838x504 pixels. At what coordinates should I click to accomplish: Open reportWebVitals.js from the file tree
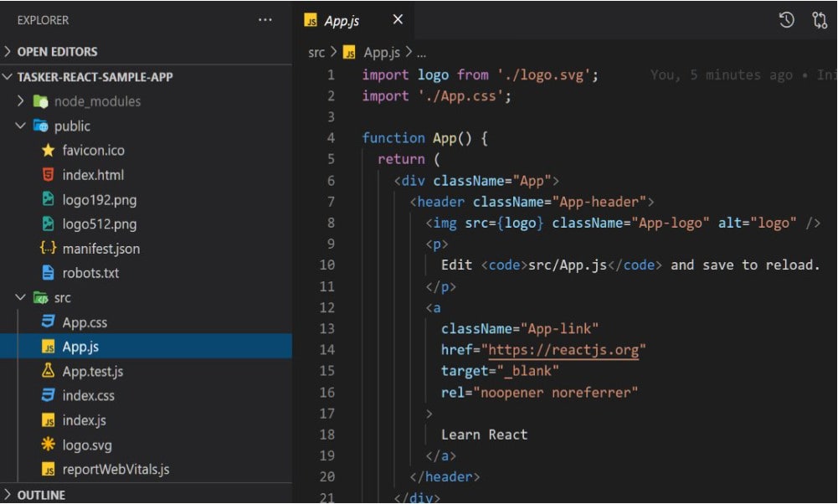click(x=116, y=470)
